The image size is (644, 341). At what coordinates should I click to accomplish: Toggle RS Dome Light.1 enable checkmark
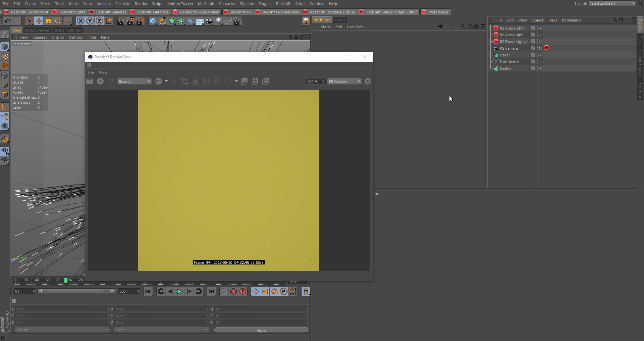coord(540,42)
